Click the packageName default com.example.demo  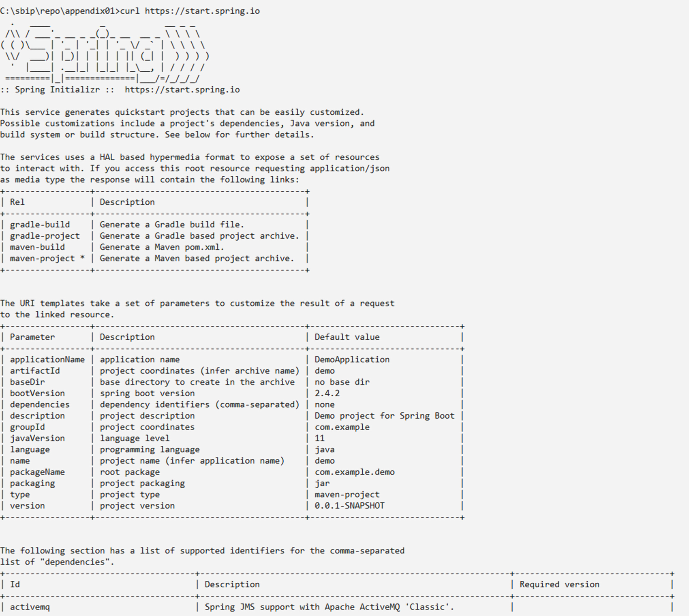(355, 472)
